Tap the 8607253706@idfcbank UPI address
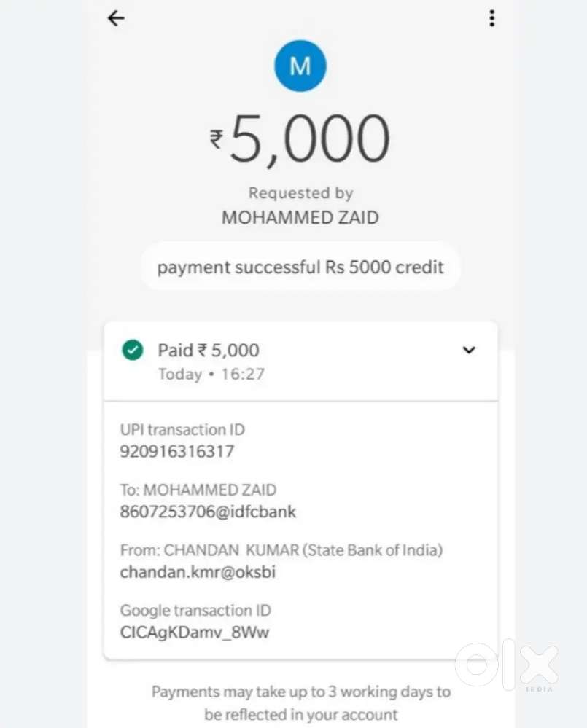587x728 pixels. [208, 512]
